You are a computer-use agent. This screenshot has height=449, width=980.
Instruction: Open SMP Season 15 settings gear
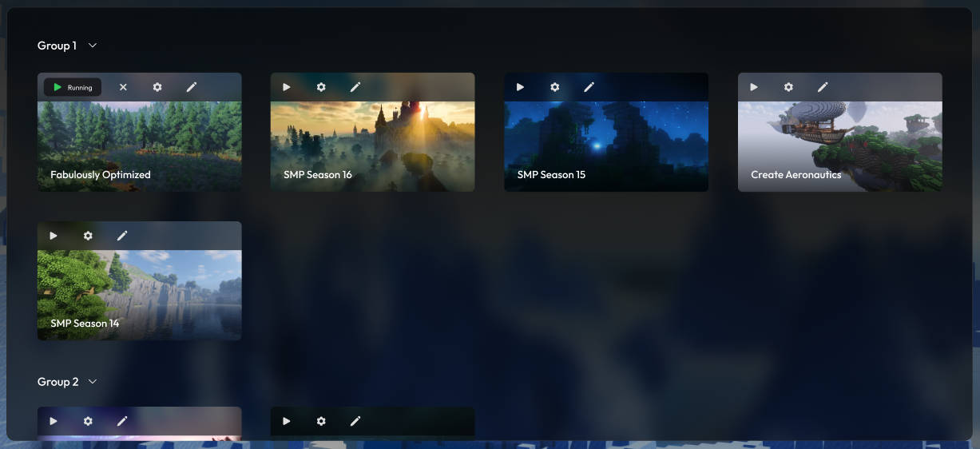(x=554, y=87)
